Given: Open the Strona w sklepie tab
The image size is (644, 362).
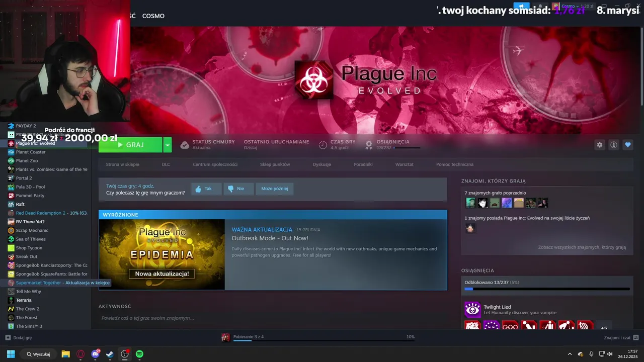Looking at the screenshot, I should [x=122, y=164].
